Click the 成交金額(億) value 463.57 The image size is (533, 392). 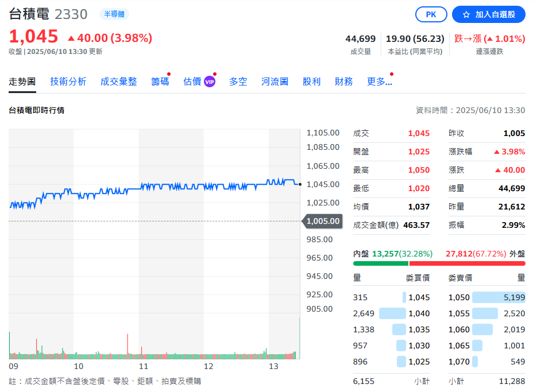coord(416,225)
